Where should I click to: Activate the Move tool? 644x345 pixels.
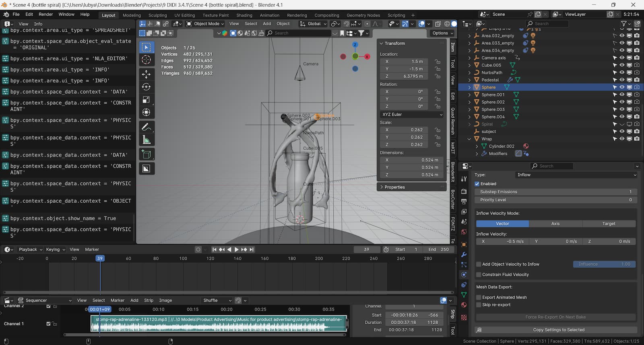coord(147,74)
